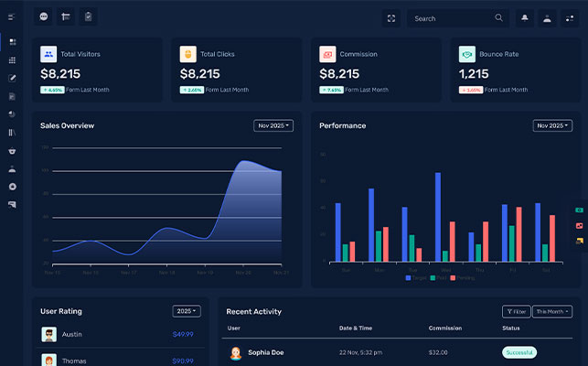Screen dimensions: 588x366
Task: Click the clipboard tasks icon in top bar
Action: coord(88,17)
